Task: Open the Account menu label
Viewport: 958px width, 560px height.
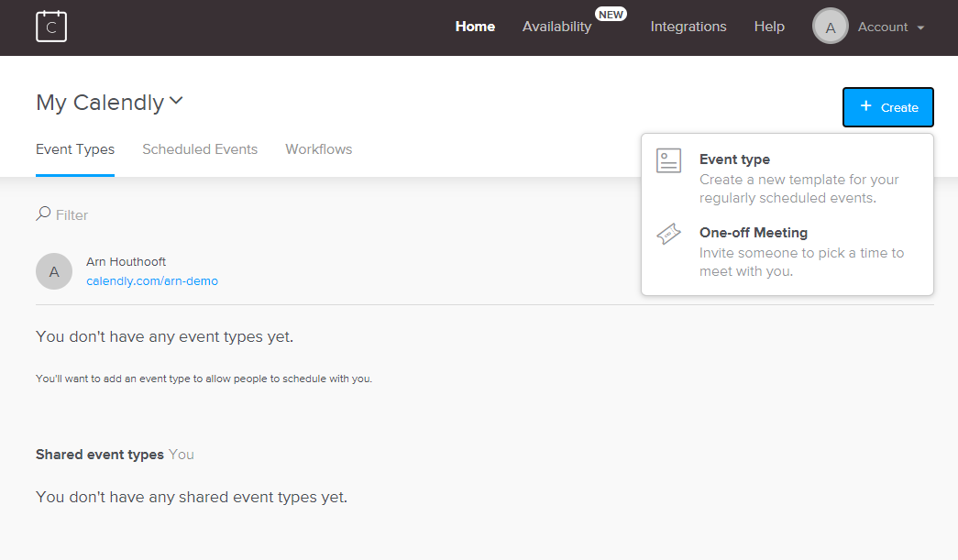Action: (882, 27)
